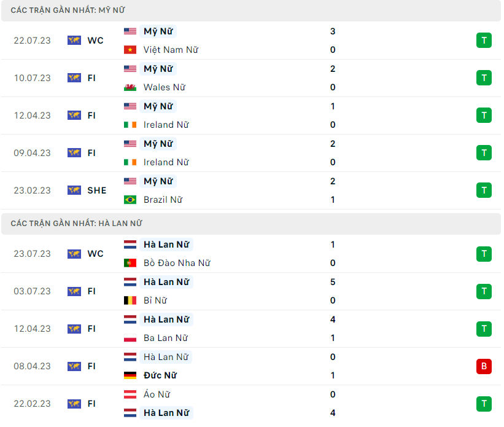Click the green T badge for 22.02.23 match

pos(484,404)
